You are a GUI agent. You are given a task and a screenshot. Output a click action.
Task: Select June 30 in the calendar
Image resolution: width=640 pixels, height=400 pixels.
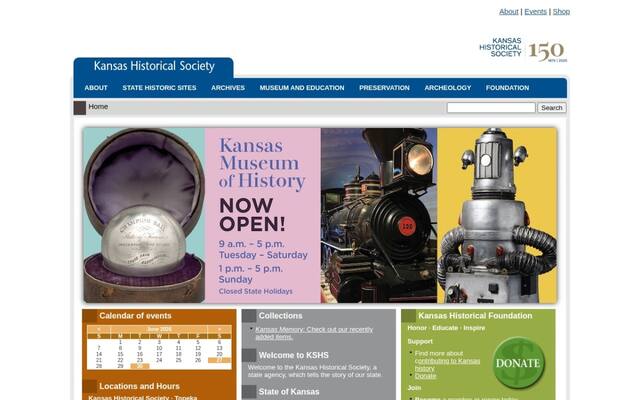[140, 366]
